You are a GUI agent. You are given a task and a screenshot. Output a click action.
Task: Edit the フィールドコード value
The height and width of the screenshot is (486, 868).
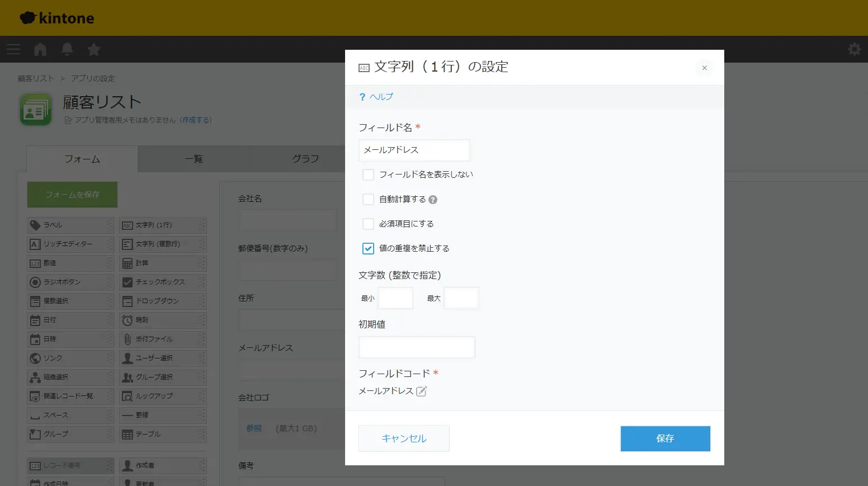pyautogui.click(x=422, y=391)
